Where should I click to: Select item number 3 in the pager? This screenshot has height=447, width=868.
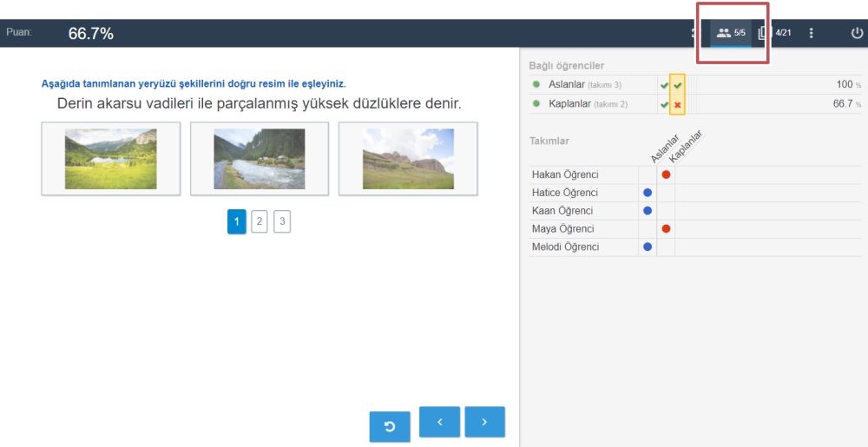pyautogui.click(x=282, y=222)
